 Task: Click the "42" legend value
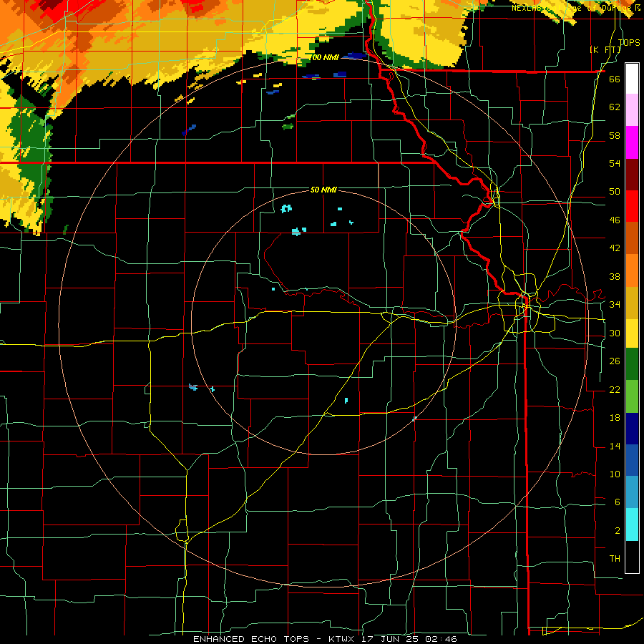pos(615,248)
